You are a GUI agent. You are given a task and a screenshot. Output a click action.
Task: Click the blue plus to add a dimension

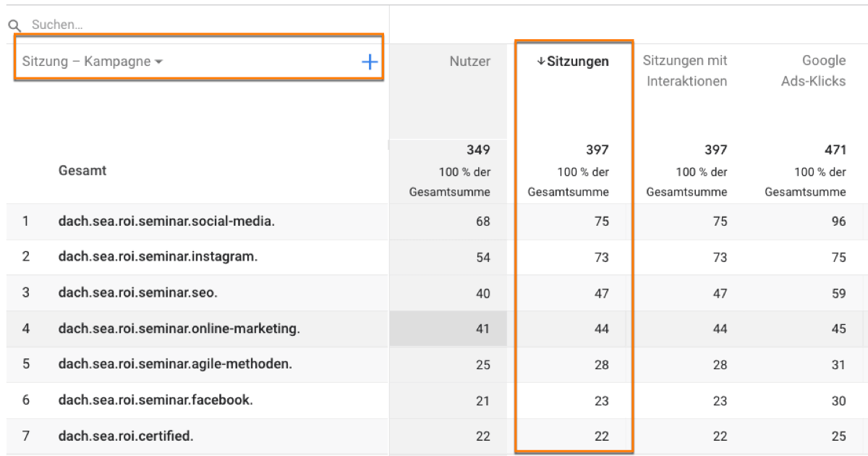pos(370,62)
